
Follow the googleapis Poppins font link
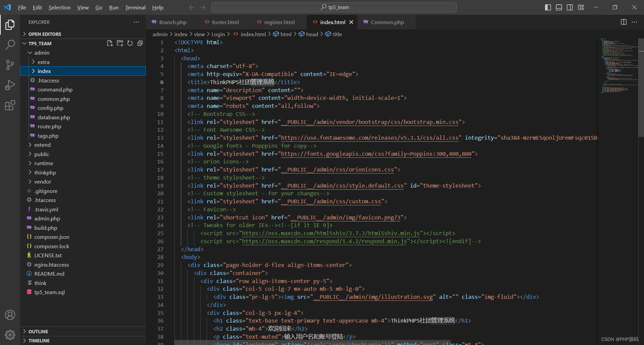376,154
